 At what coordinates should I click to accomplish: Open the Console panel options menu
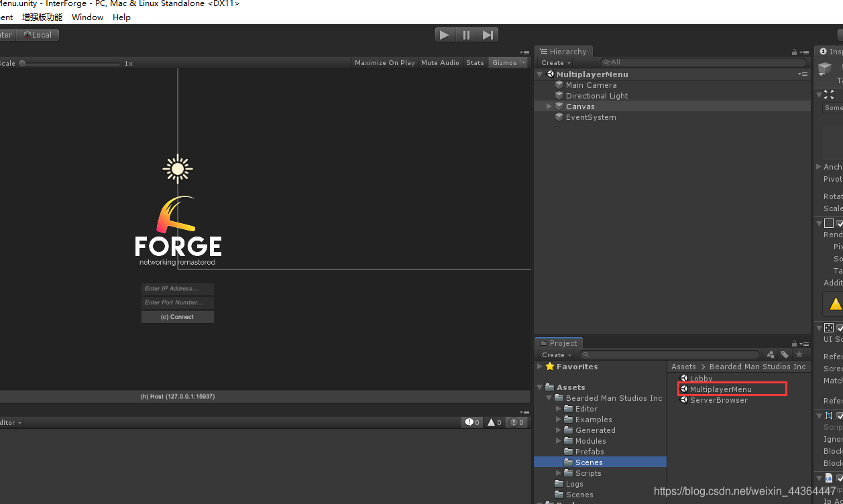pos(525,412)
